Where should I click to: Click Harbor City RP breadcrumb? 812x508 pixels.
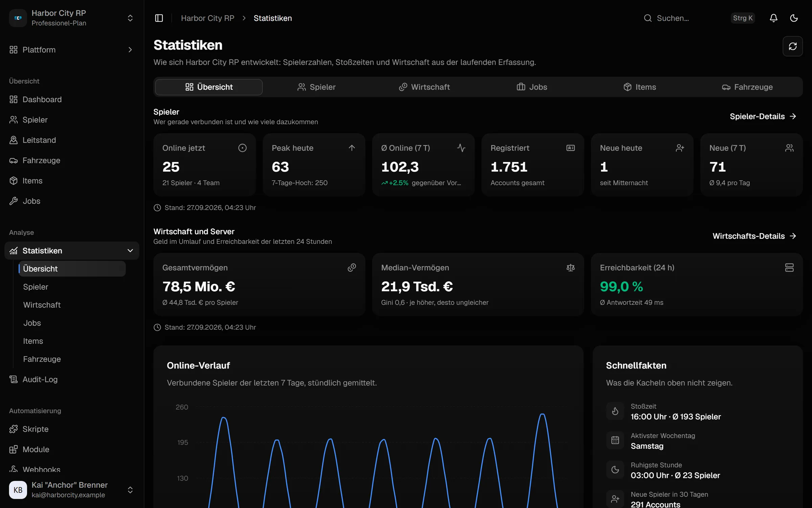[207, 18]
